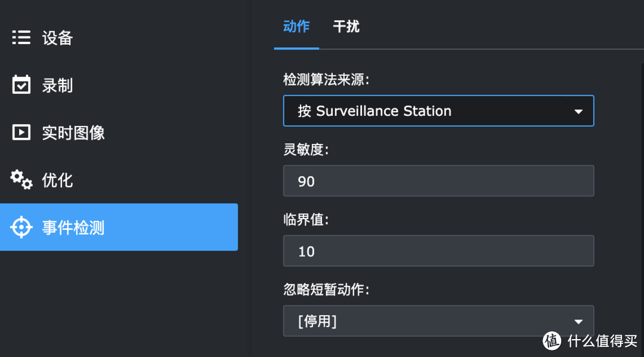This screenshot has height=357, width=644.
Task: Expand the 按 Surveillance Station combo box
Action: coord(438,110)
